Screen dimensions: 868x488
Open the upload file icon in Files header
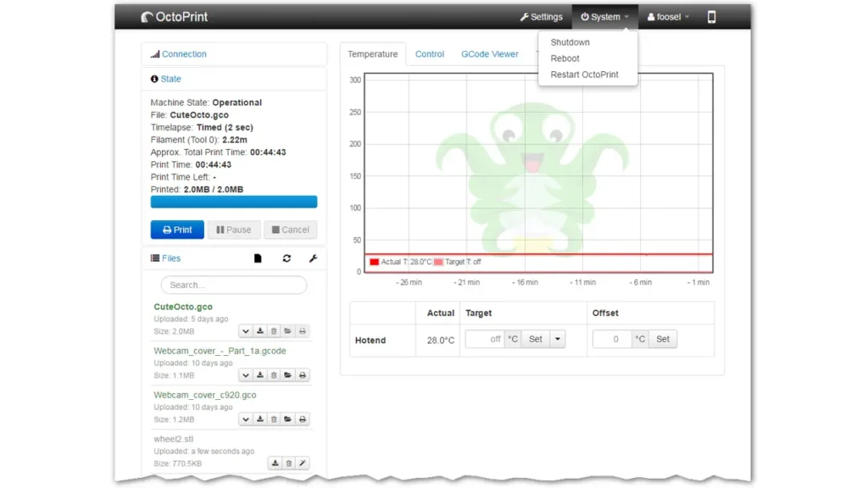[258, 258]
